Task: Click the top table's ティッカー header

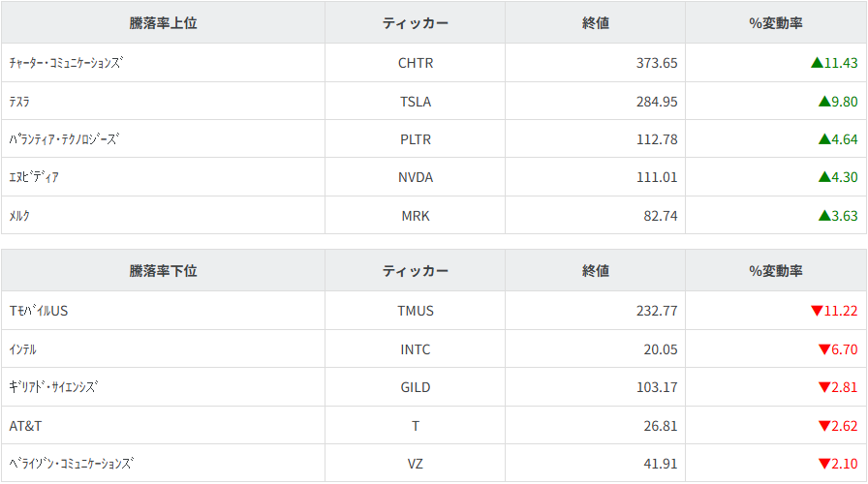Action: coord(416,23)
